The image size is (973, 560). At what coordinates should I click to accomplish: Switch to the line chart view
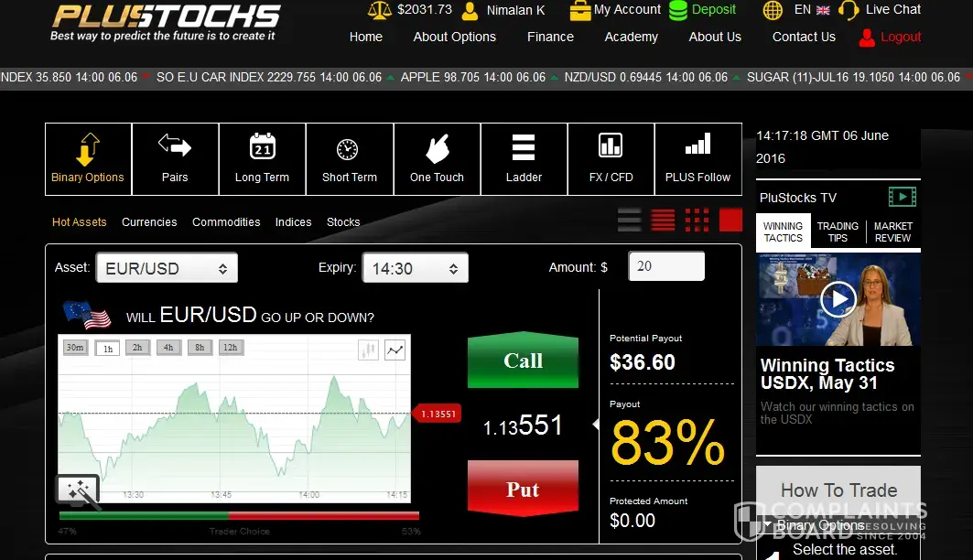tap(395, 350)
